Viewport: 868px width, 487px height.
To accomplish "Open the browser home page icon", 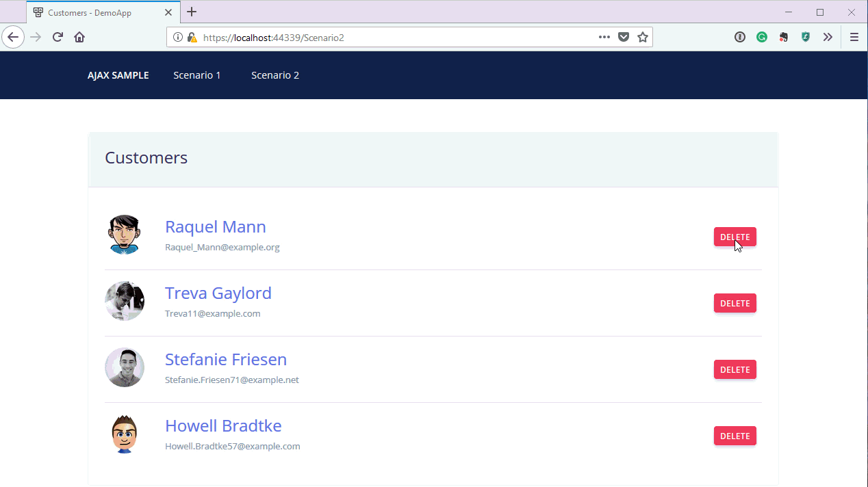I will click(x=79, y=37).
